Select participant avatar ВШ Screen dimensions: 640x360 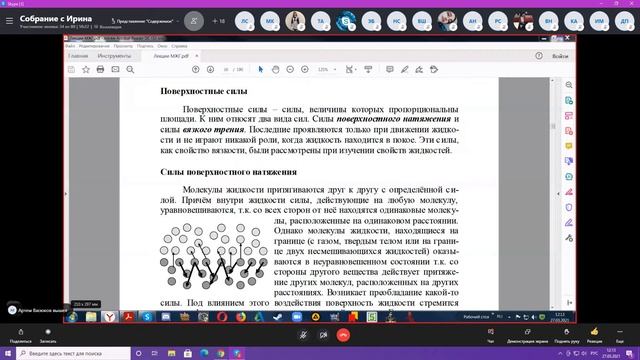tap(422, 21)
